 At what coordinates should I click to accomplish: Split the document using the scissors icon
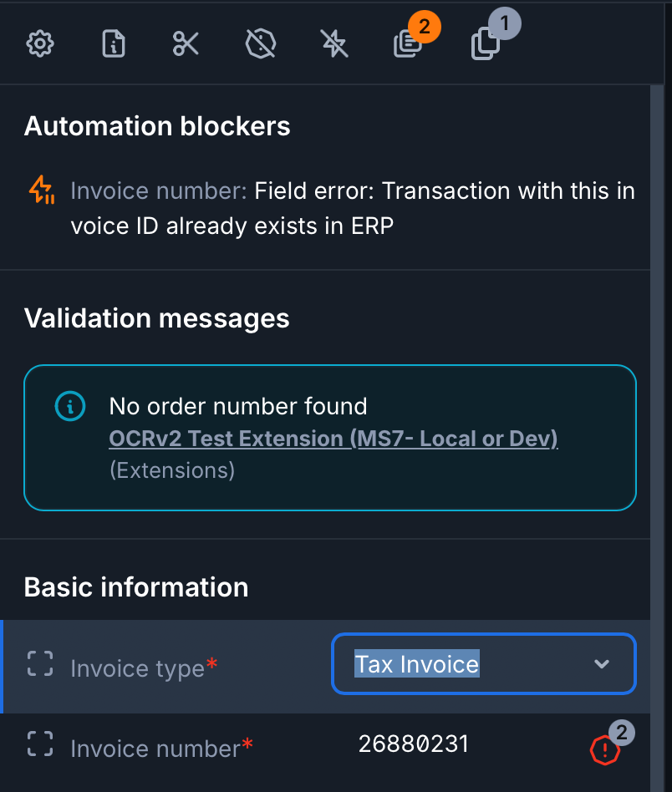186,43
